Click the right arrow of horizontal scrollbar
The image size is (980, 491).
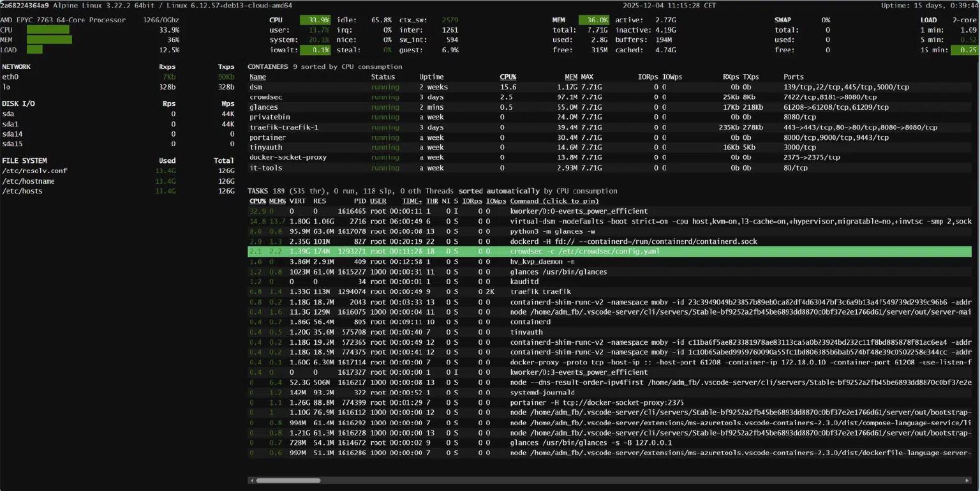tap(967, 480)
